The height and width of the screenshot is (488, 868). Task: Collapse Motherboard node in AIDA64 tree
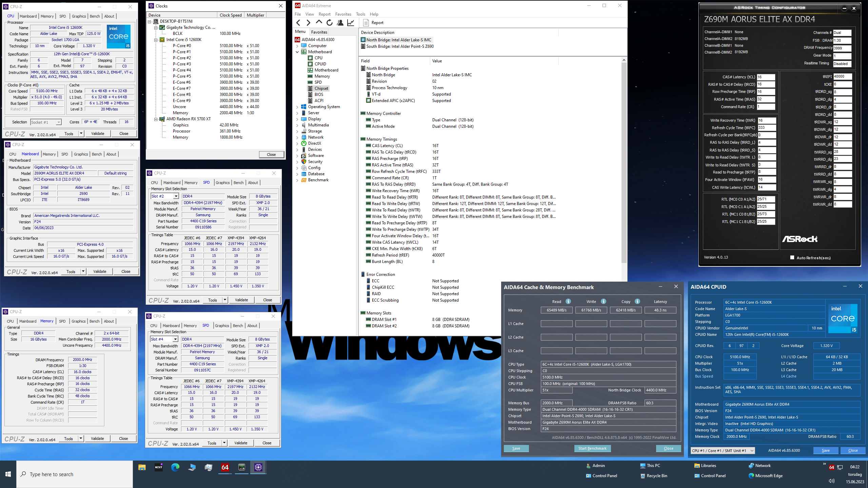(x=297, y=52)
